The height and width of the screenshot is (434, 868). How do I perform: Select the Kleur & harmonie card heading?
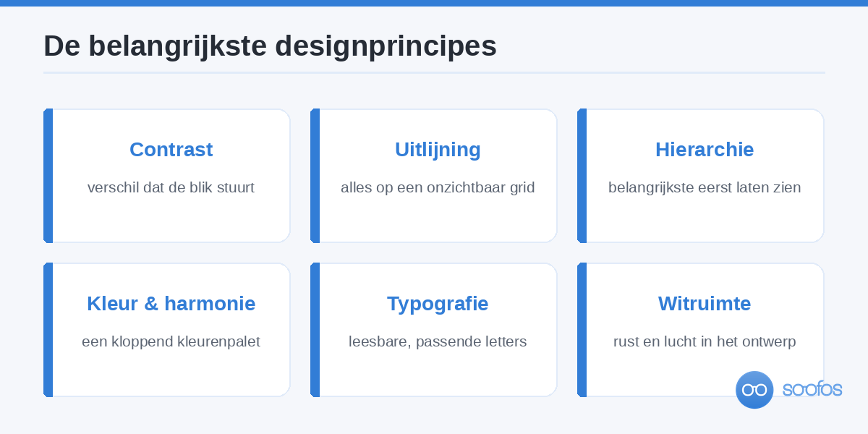click(171, 304)
